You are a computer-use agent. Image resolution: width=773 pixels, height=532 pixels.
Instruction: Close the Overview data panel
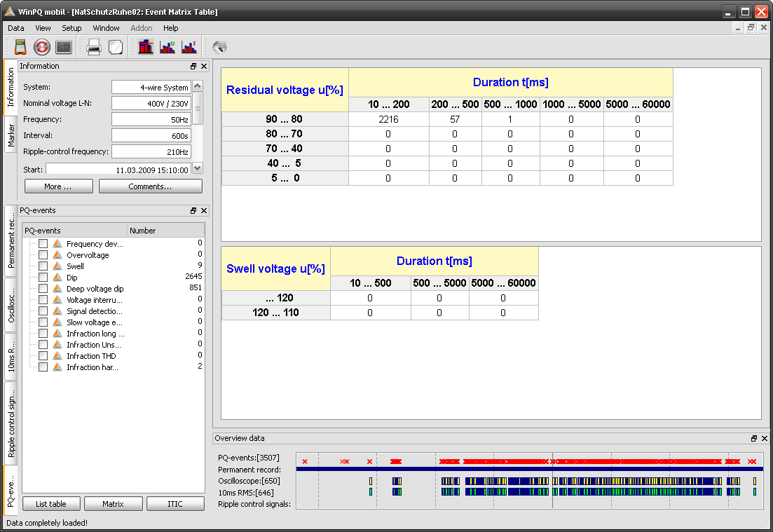point(764,438)
